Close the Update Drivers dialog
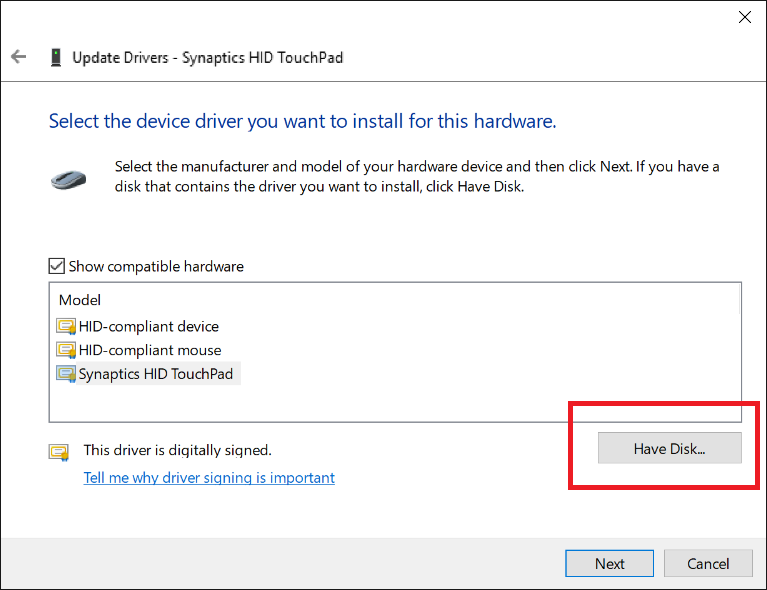 tap(744, 17)
